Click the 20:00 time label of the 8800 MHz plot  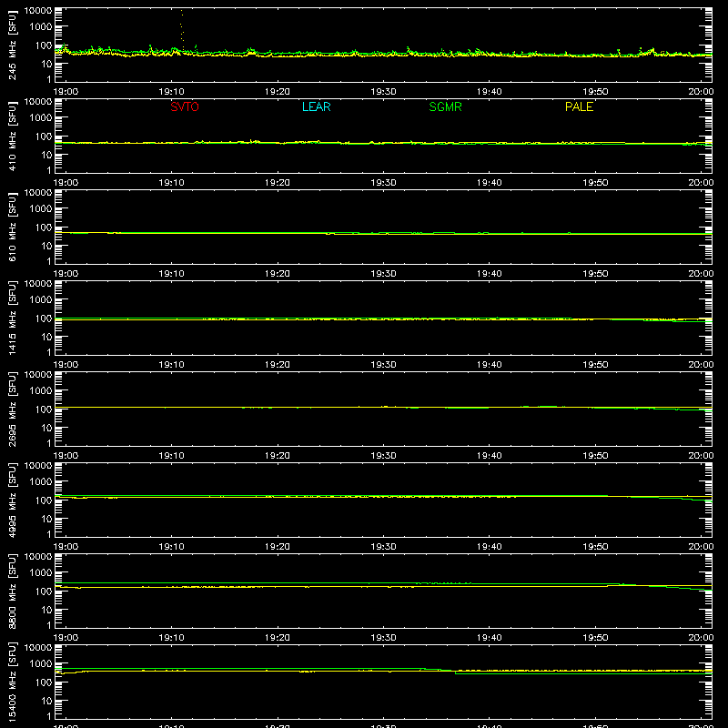[x=701, y=638]
